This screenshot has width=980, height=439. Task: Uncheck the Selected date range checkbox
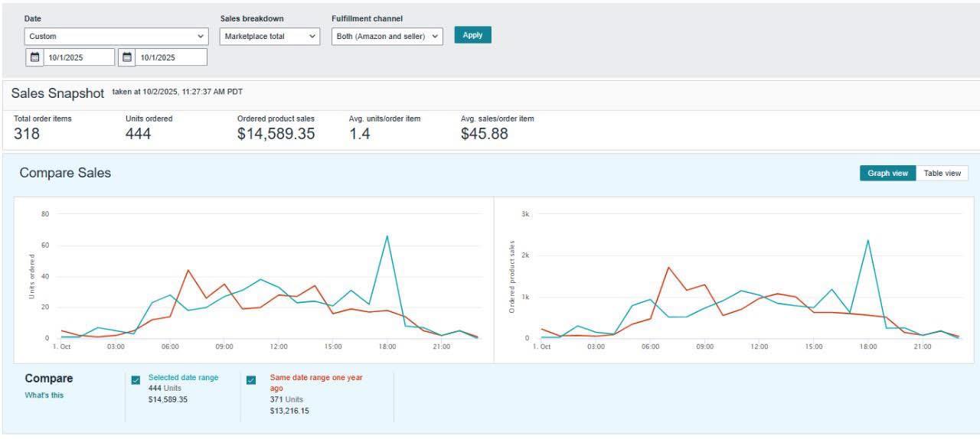click(x=136, y=380)
